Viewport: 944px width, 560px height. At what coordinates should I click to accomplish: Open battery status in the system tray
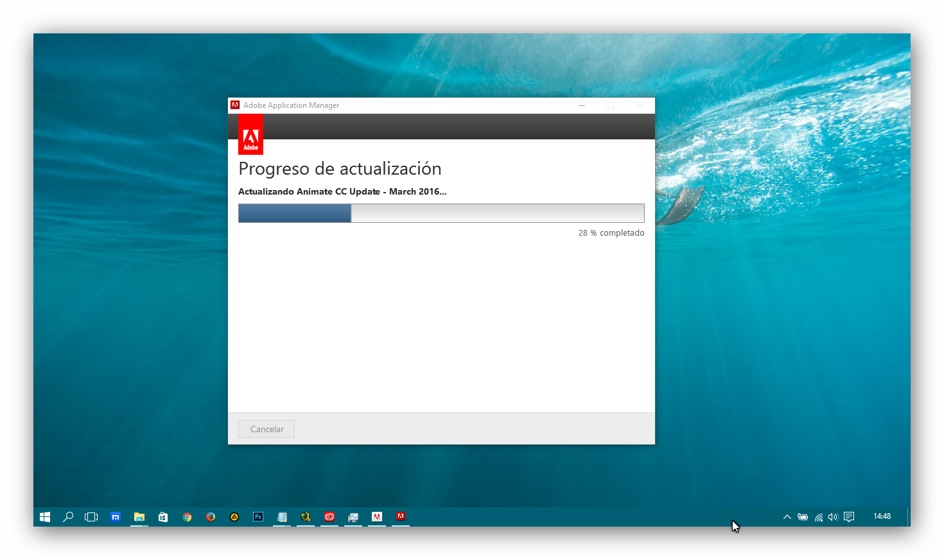(803, 517)
